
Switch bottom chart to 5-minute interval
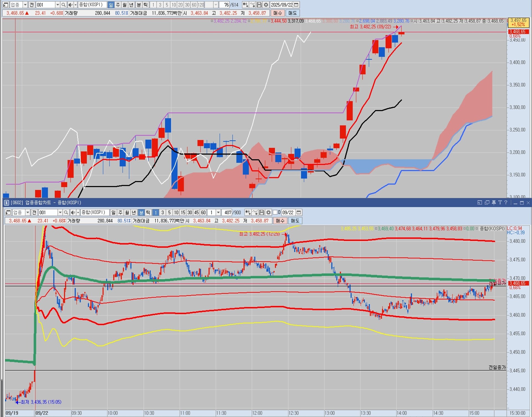pos(169,213)
